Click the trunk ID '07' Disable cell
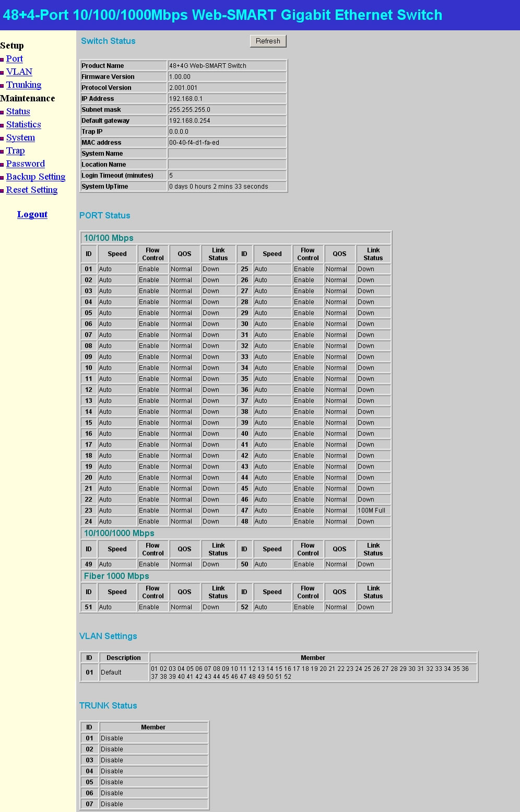The image size is (520, 812). [x=153, y=804]
